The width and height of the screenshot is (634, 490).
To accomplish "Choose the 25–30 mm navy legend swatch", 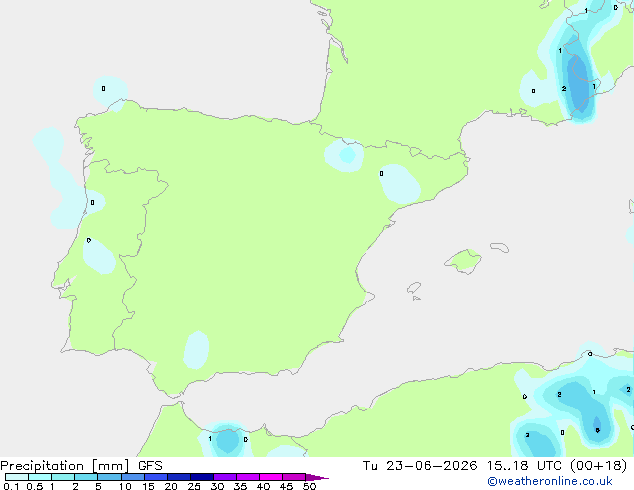I will coord(202,477).
